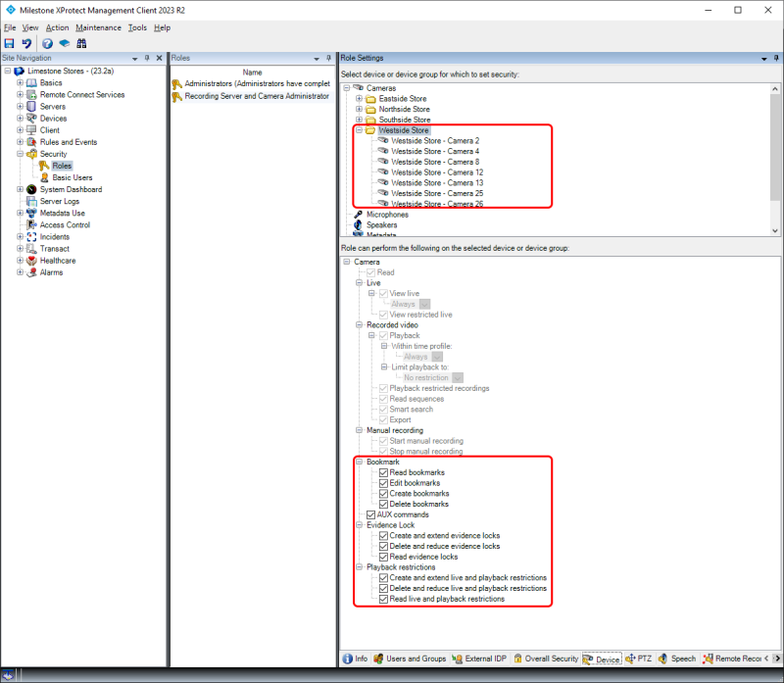The width and height of the screenshot is (784, 683).
Task: Click the binoculars search icon in toolbar
Action: click(x=81, y=43)
